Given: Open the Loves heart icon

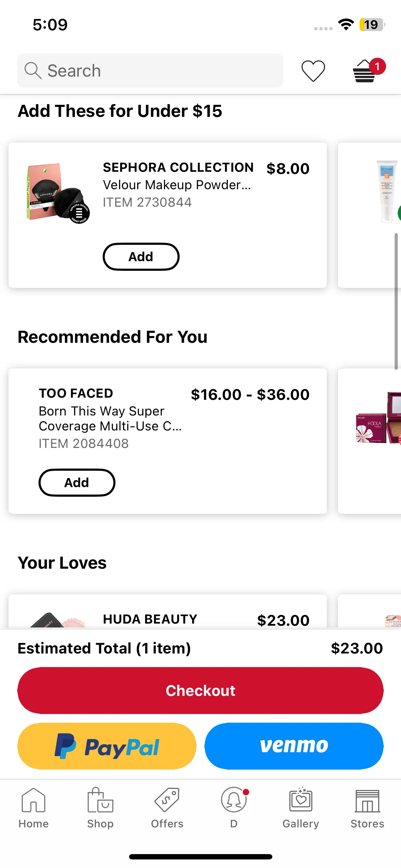Looking at the screenshot, I should (x=313, y=71).
